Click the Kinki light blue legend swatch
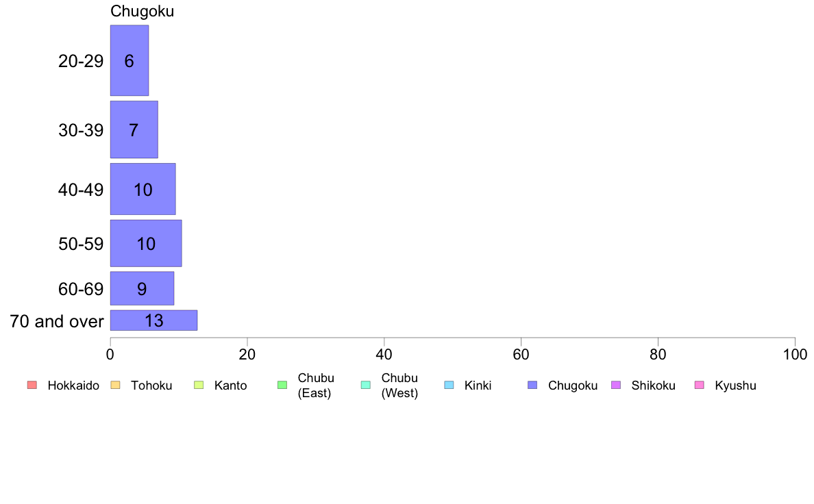The width and height of the screenshot is (814, 504). 449,385
